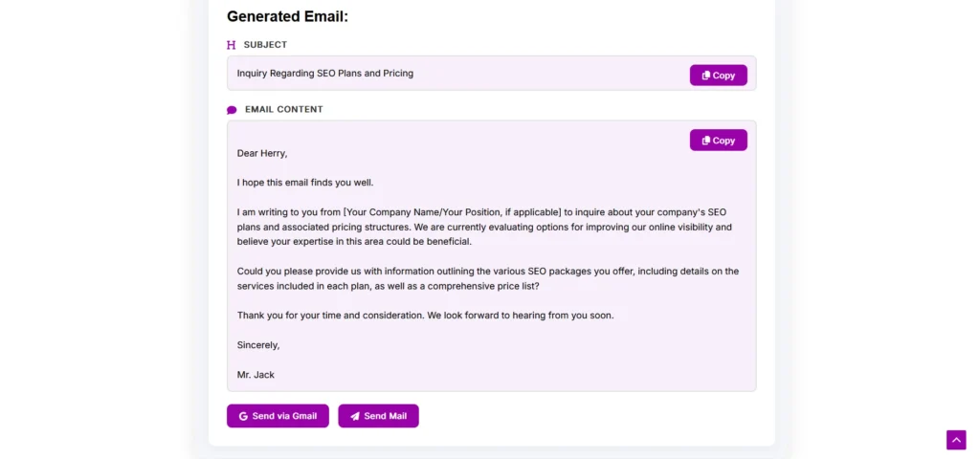Image resolution: width=980 pixels, height=459 pixels.
Task: Click the 'I hope this email finds you well' line
Action: point(305,183)
